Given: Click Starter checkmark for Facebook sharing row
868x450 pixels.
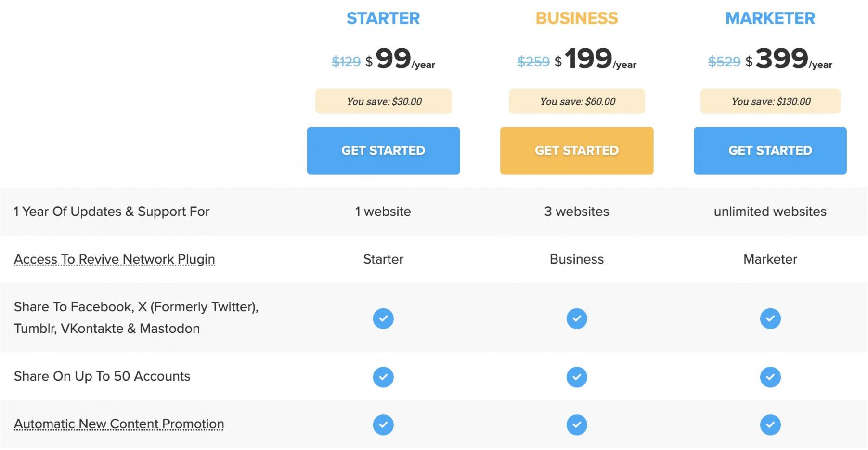Looking at the screenshot, I should 383,318.
